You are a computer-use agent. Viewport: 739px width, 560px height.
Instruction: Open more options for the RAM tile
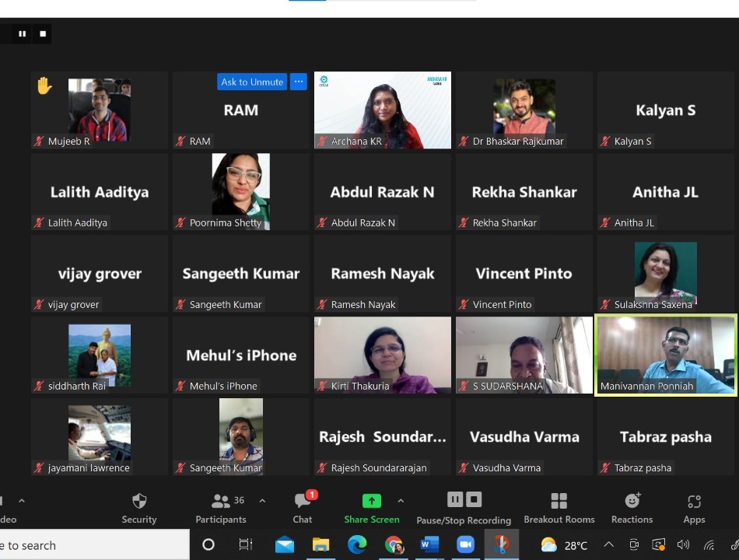[x=299, y=82]
